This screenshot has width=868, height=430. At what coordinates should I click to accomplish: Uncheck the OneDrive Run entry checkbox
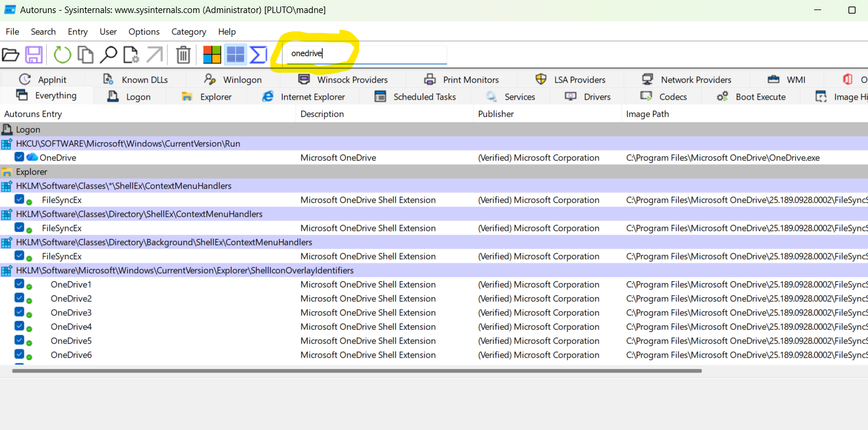pyautogui.click(x=20, y=157)
